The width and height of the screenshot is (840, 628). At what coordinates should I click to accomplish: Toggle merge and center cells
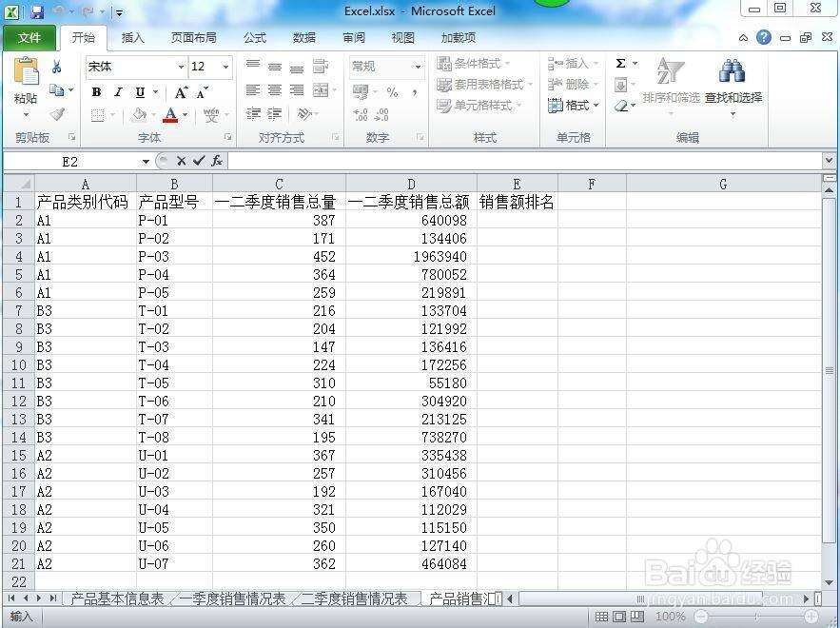(321, 90)
